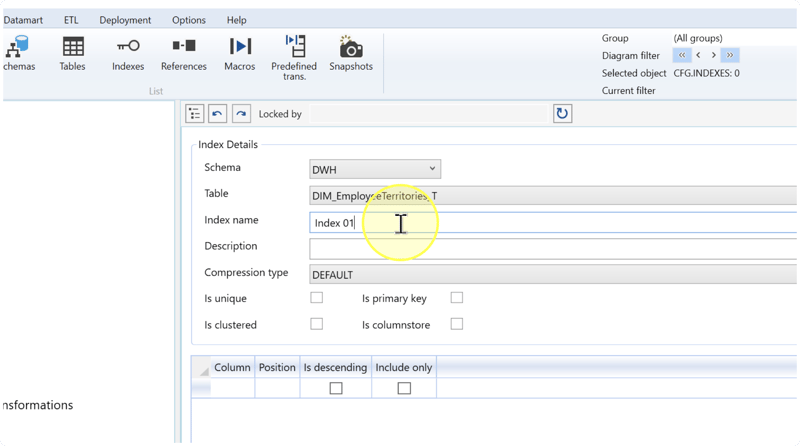Tick Include only checkbox in column row
The width and height of the screenshot is (800, 446).
coord(404,388)
